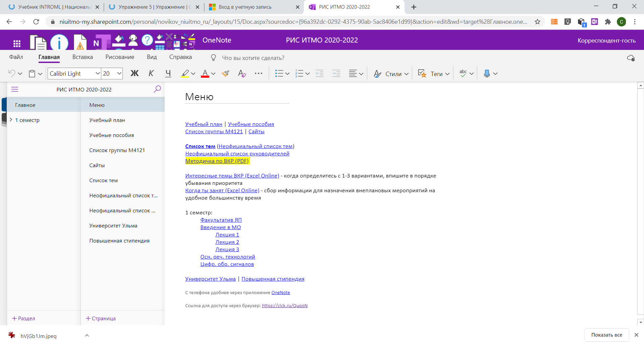Viewport: 644px width, 345px height.
Task: Open the Методичка по ВКР (PDF) link
Action: point(217,161)
